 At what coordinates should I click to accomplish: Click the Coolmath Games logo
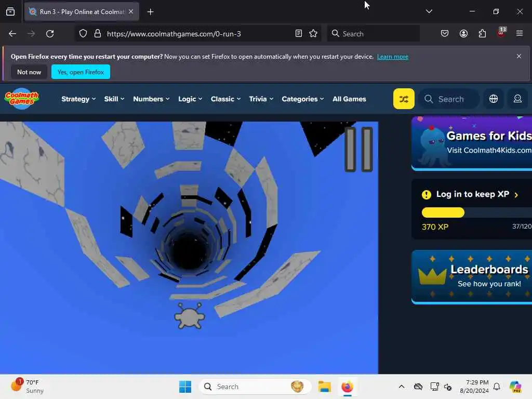[x=22, y=99]
